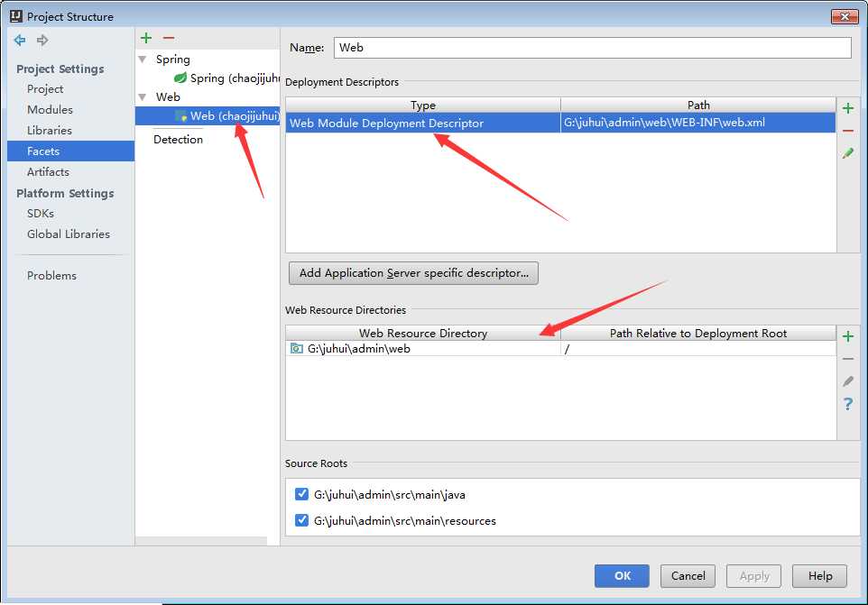
Task: Select the Web Module Deployment Descriptor row
Action: tap(560, 123)
